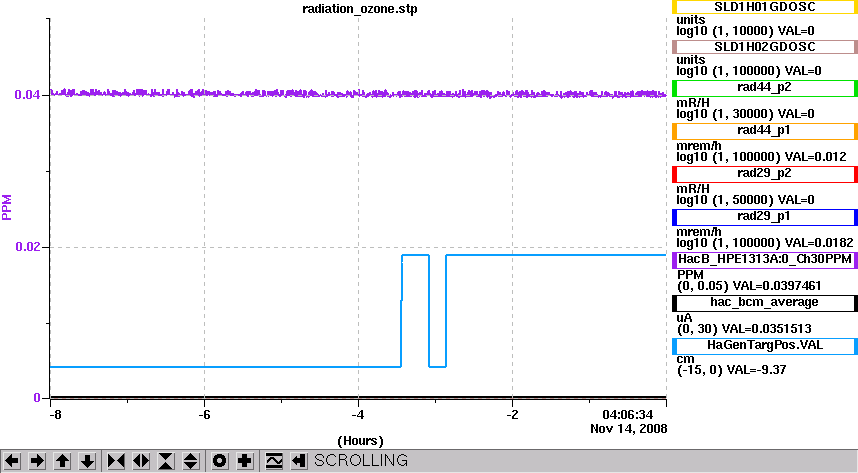Viewport: 858px width, 473px height.
Task: Click the outward-pointing horizontal diamond zoom button
Action: click(x=141, y=461)
